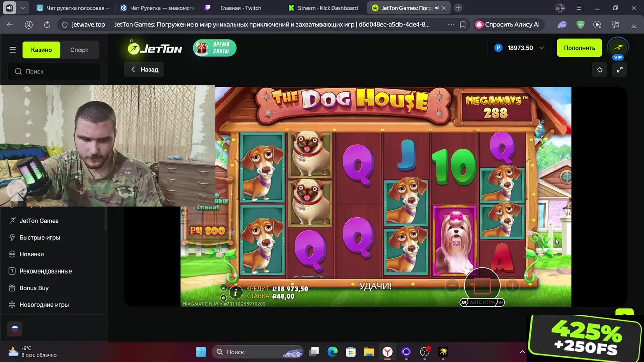Open the weather widget -6°C
The width and height of the screenshot is (644, 362).
point(33,352)
